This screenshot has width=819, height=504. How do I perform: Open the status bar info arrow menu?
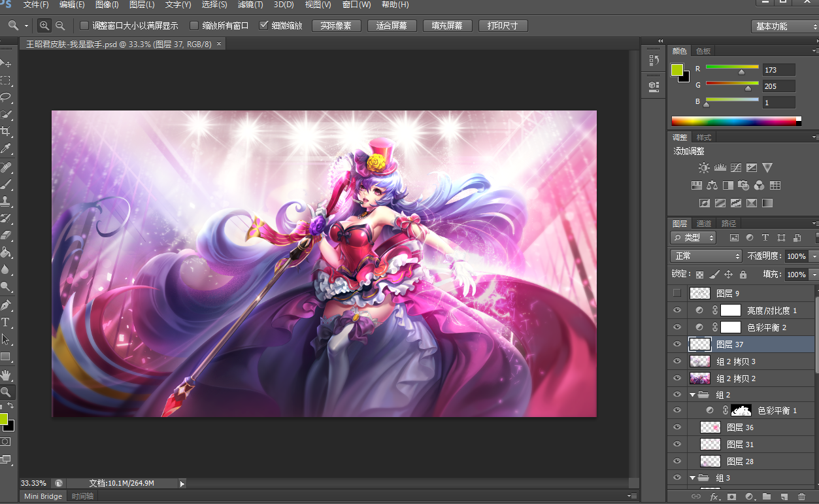point(182,484)
